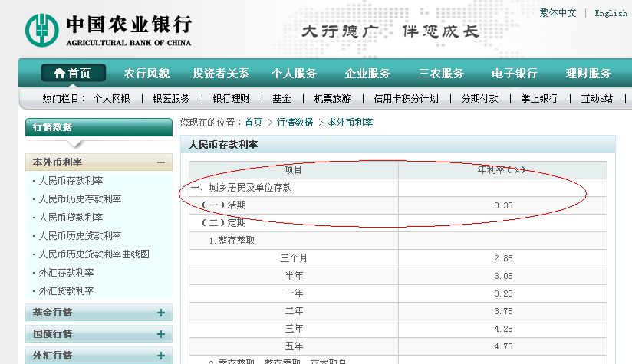The height and width of the screenshot is (364, 632).
Task: Go to 首页 home tab
Action: point(74,73)
